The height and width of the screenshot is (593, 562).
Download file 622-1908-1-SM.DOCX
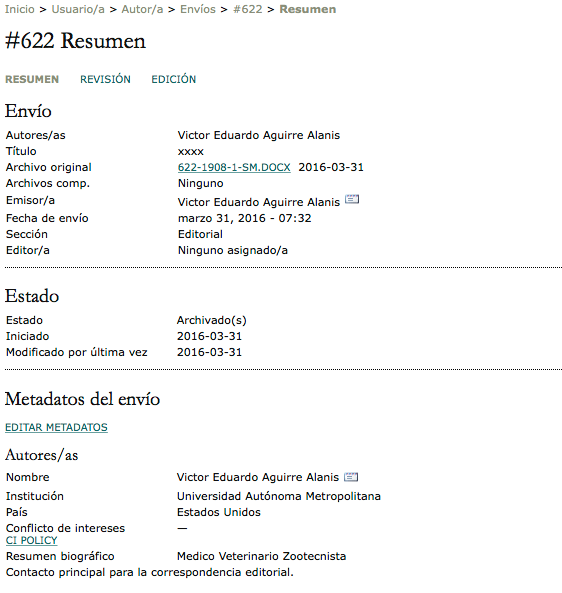tap(234, 167)
